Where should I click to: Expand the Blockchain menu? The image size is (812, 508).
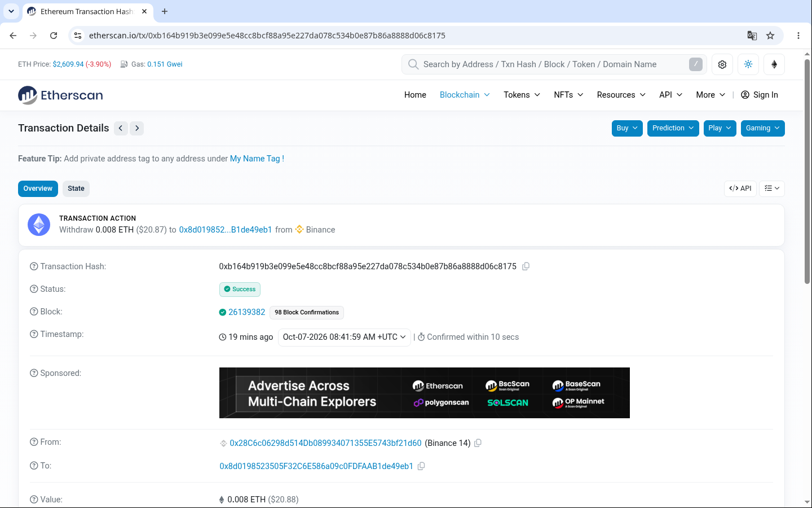tap(465, 95)
